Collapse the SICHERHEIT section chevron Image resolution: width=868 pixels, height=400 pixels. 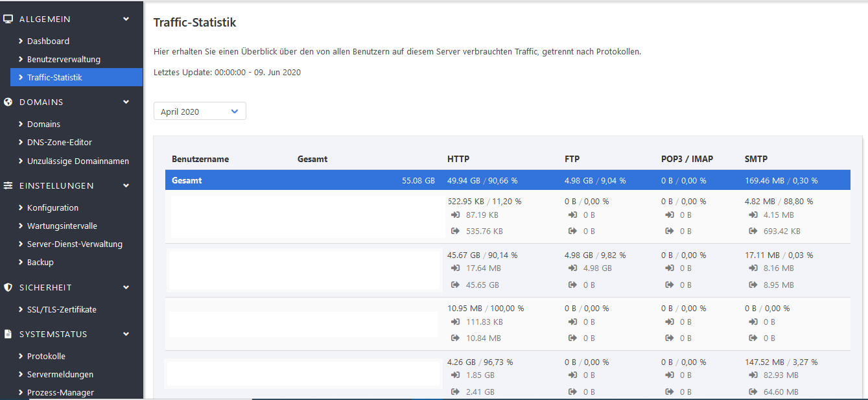126,287
